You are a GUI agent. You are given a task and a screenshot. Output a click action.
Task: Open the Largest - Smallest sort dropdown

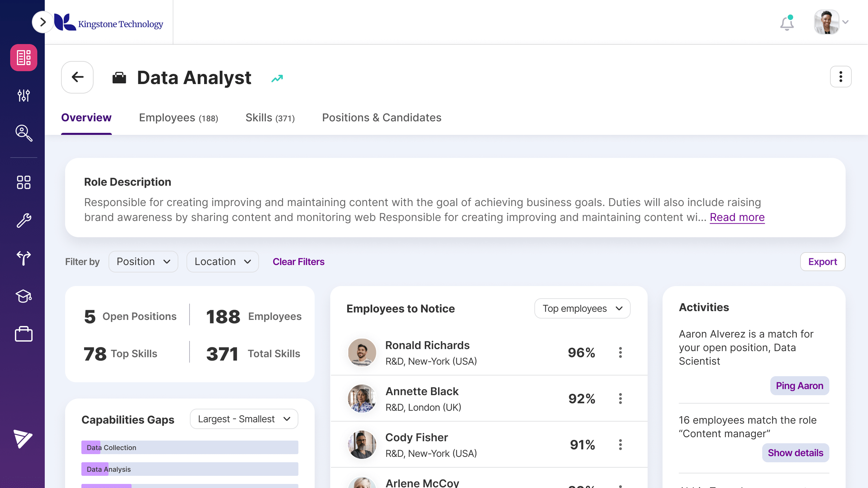point(244,419)
